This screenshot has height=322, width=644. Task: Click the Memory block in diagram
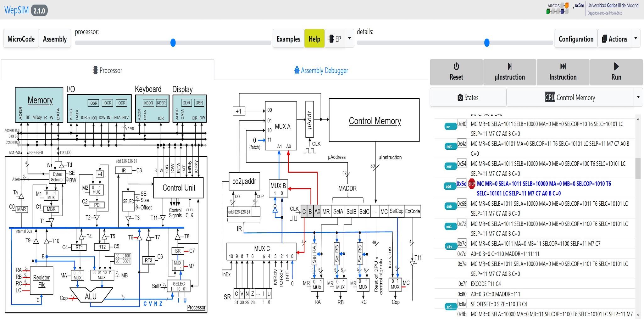click(40, 105)
